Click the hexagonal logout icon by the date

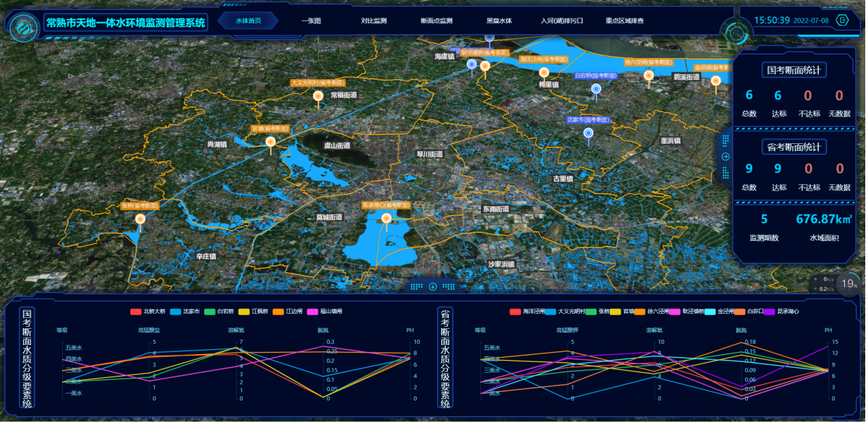tap(843, 20)
